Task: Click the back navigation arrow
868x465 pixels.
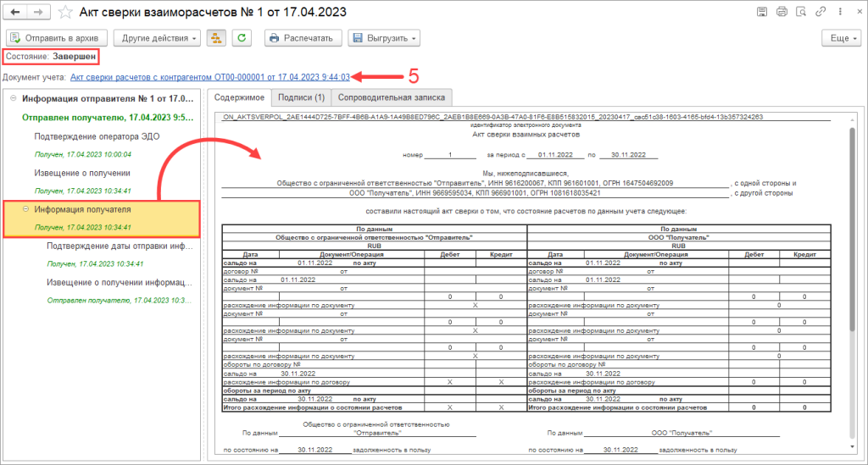Action: point(16,13)
